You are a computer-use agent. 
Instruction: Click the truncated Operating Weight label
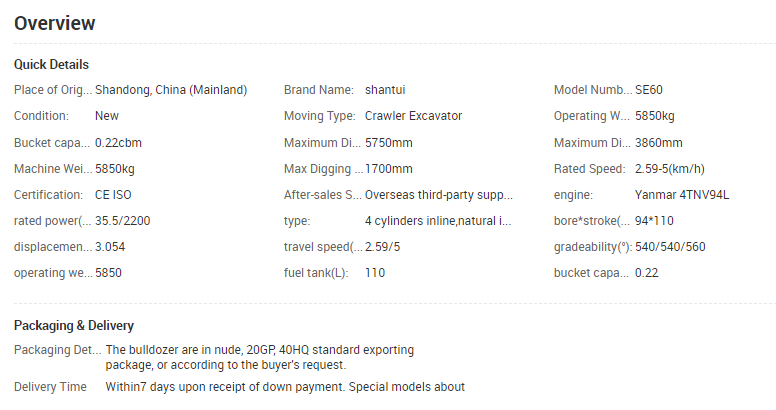click(592, 116)
